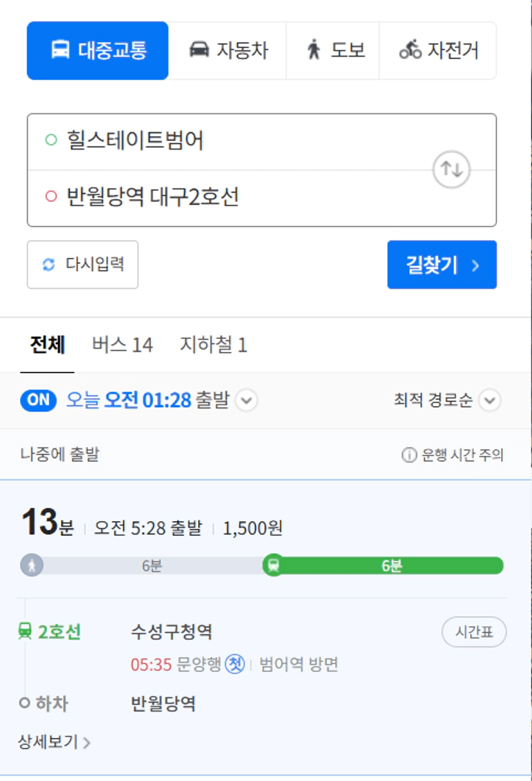Click the 다시입력 reset button

[x=82, y=264]
